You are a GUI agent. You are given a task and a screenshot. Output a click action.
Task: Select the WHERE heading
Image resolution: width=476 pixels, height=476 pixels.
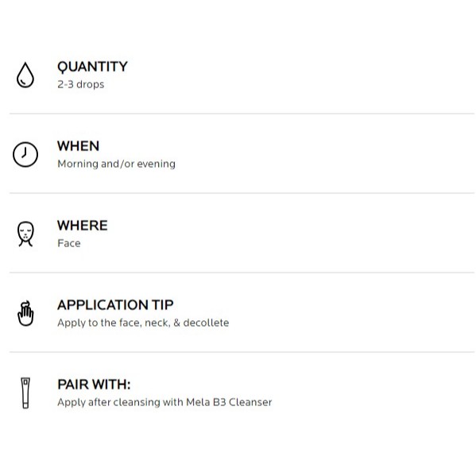pos(83,226)
